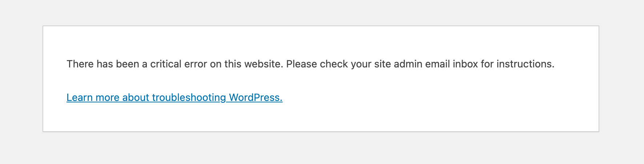
Task: Click the word about in the link
Action: pyautogui.click(x=136, y=98)
